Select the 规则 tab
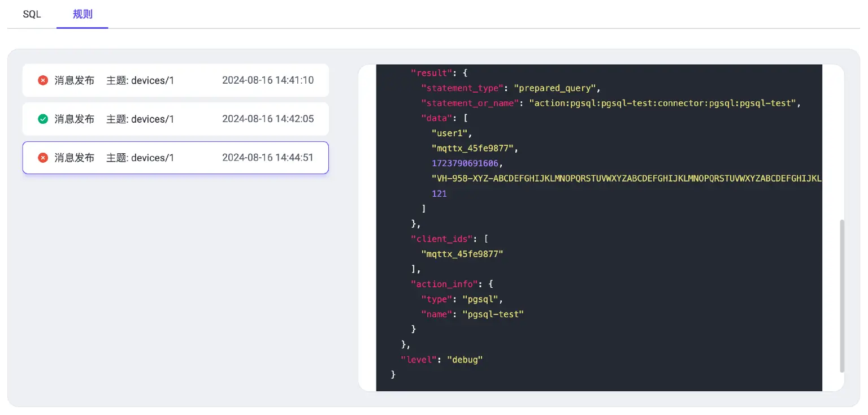 (83, 14)
